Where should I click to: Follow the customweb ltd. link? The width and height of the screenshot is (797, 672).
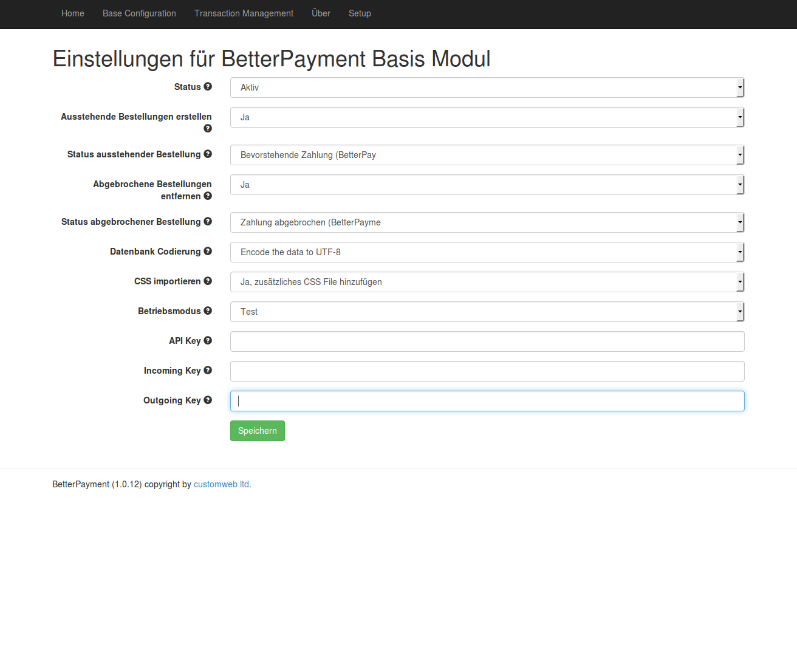222,484
